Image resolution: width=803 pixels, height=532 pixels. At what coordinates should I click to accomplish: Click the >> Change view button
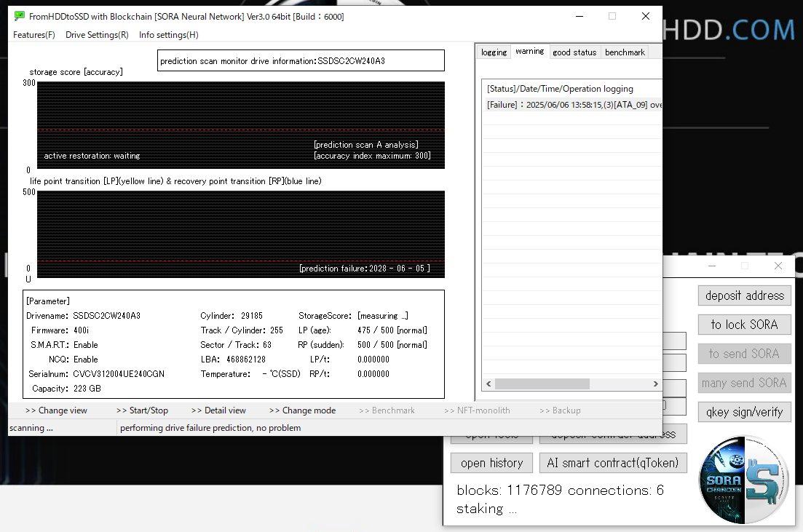click(56, 410)
